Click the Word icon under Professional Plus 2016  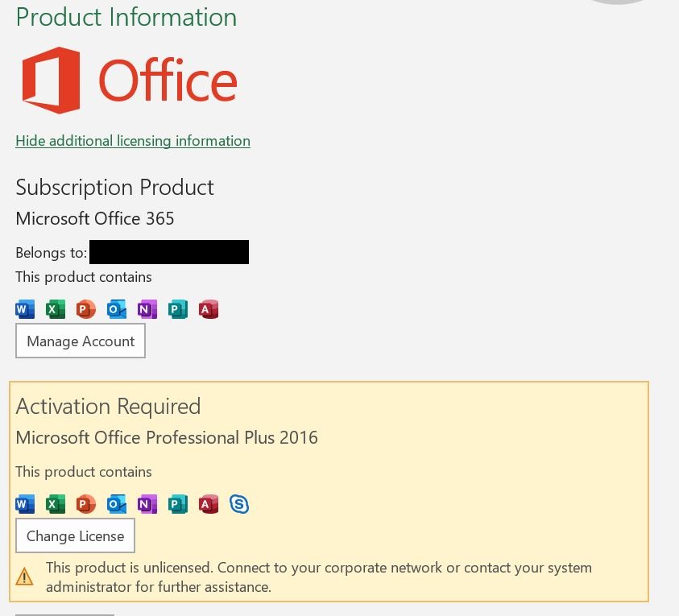[25, 504]
